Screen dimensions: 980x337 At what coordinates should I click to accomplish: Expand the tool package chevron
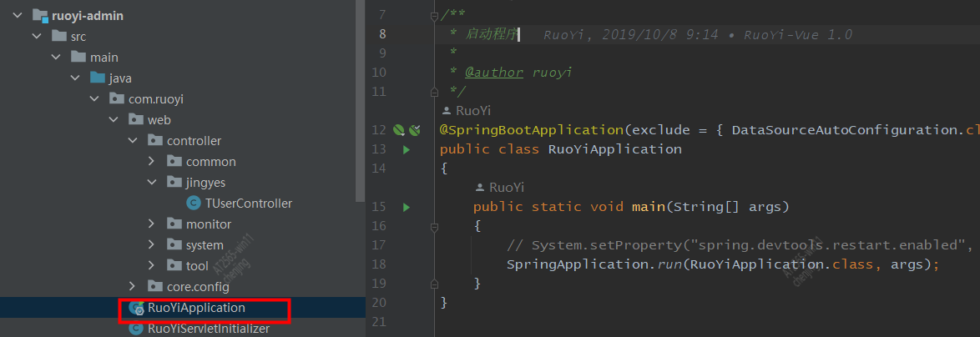coord(152,266)
